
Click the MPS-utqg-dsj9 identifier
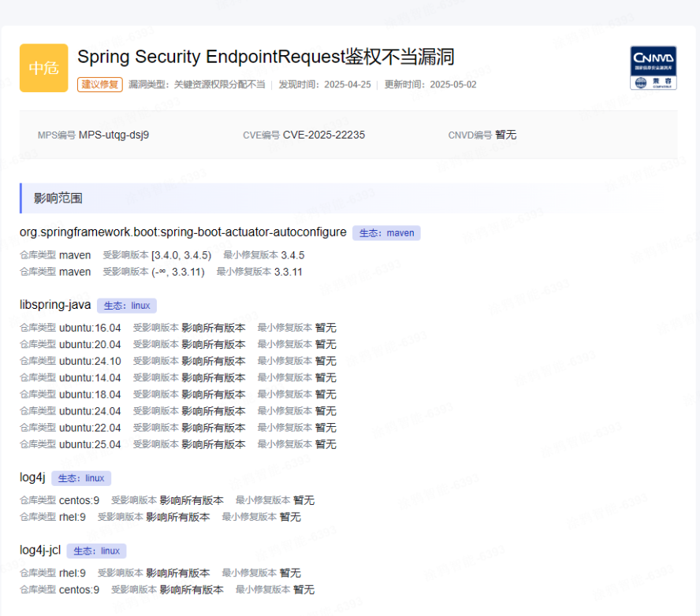tap(114, 135)
